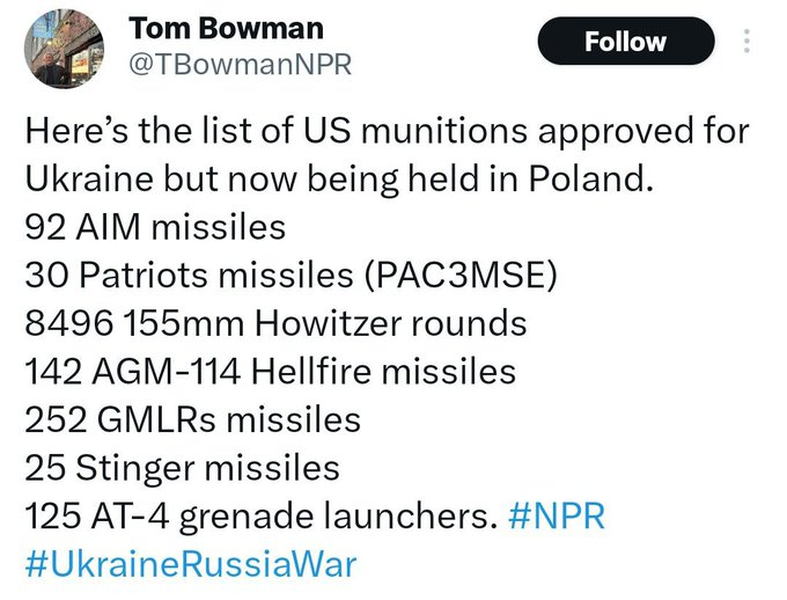The image size is (787, 600).
Task: Click the "125 AT-4 grenade launchers" text
Action: 256,517
